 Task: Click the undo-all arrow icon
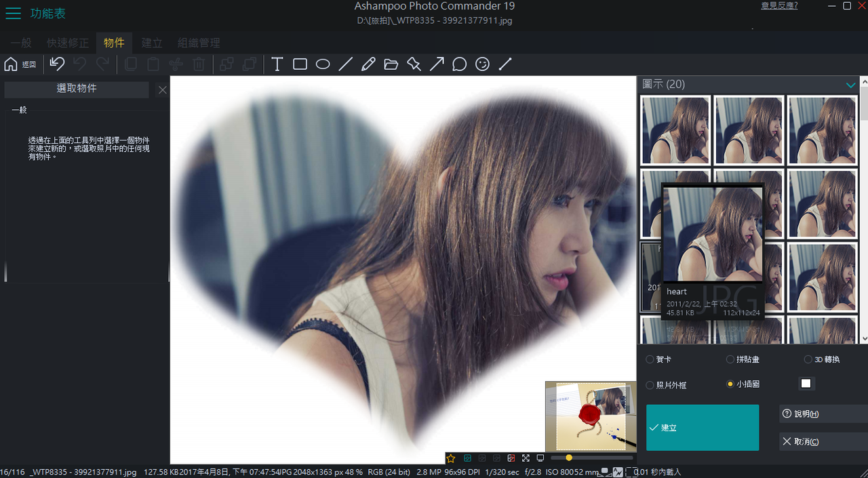(57, 64)
